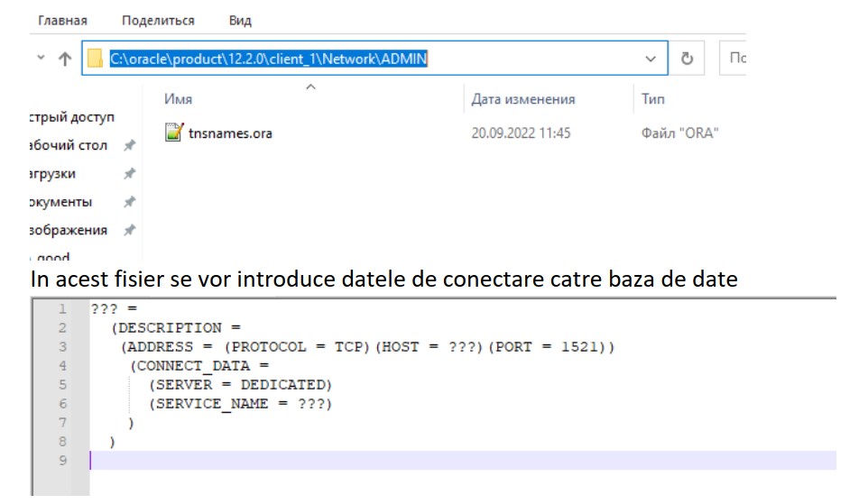Viewport: 868px width, 504px height.
Task: Open the pictures (ображения) sidebar item
Action: point(69,230)
